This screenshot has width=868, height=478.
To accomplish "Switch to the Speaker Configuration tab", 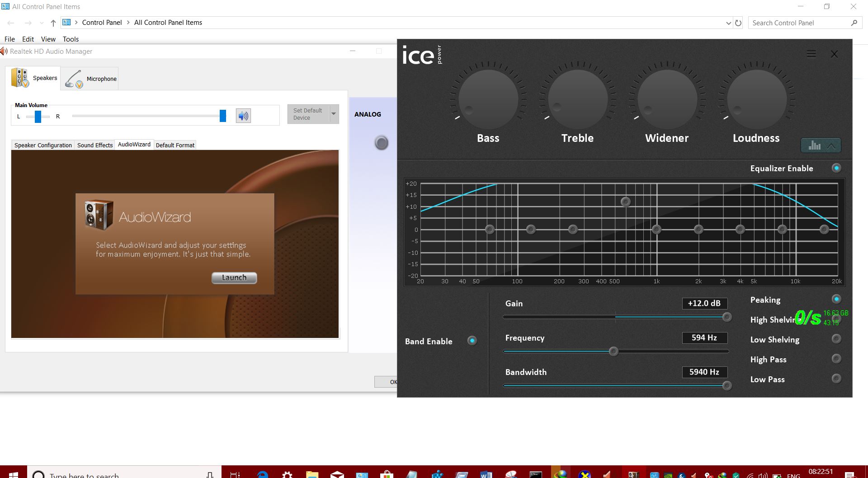I will click(x=43, y=145).
